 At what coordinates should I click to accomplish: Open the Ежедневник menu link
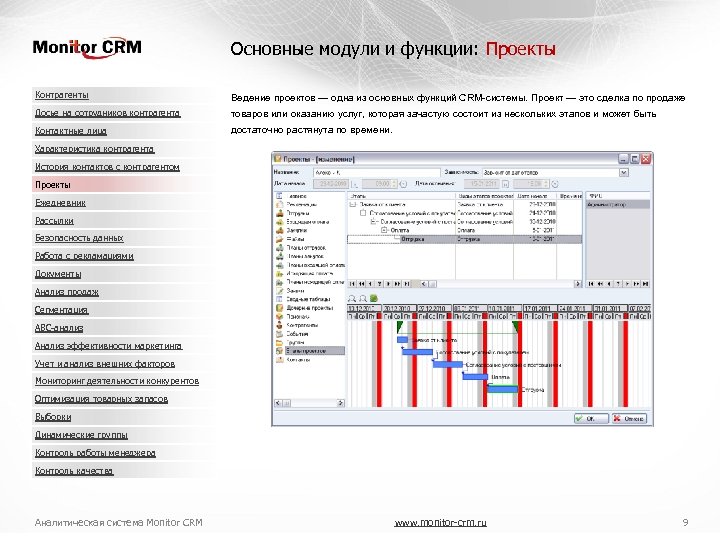[x=60, y=202]
